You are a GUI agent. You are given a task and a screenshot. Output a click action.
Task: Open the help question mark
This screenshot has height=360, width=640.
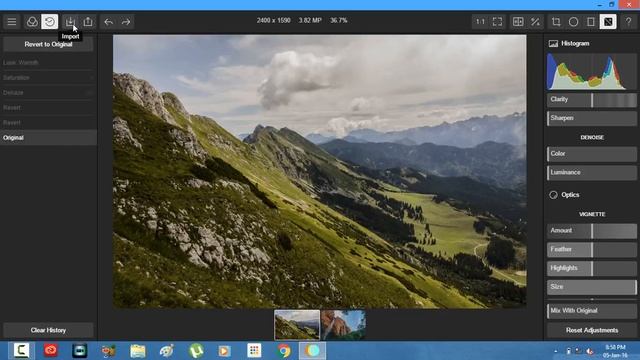(x=629, y=22)
